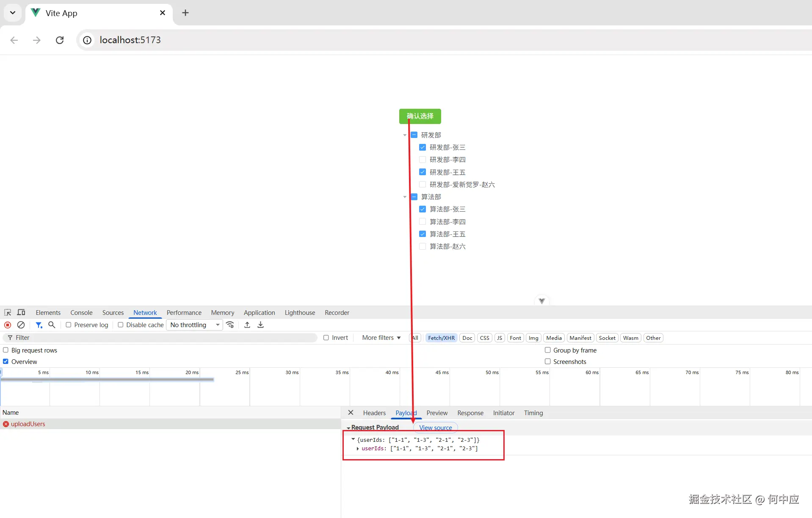Check 研发部-爱新觉罗-赵六

click(423, 185)
